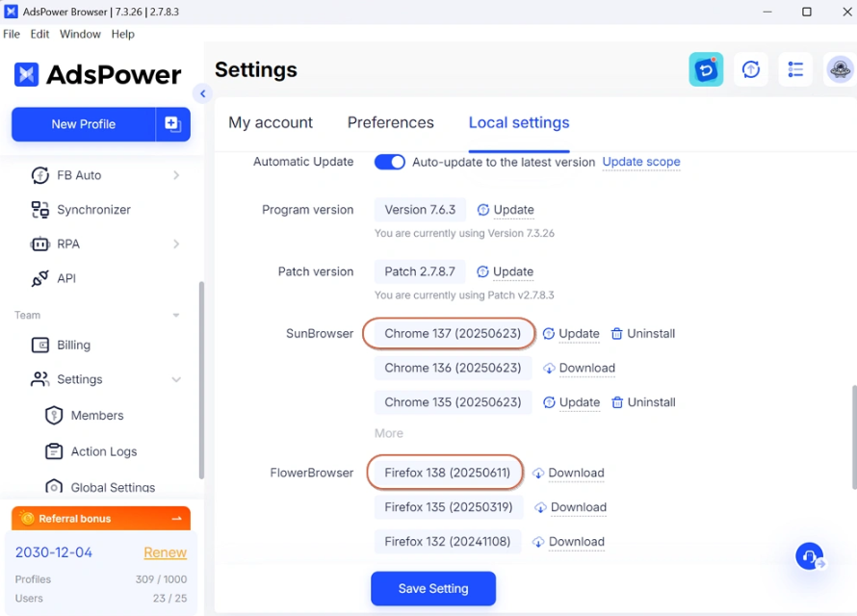Collapse the Team section arrow
This screenshot has height=616, width=857.
[x=176, y=315]
